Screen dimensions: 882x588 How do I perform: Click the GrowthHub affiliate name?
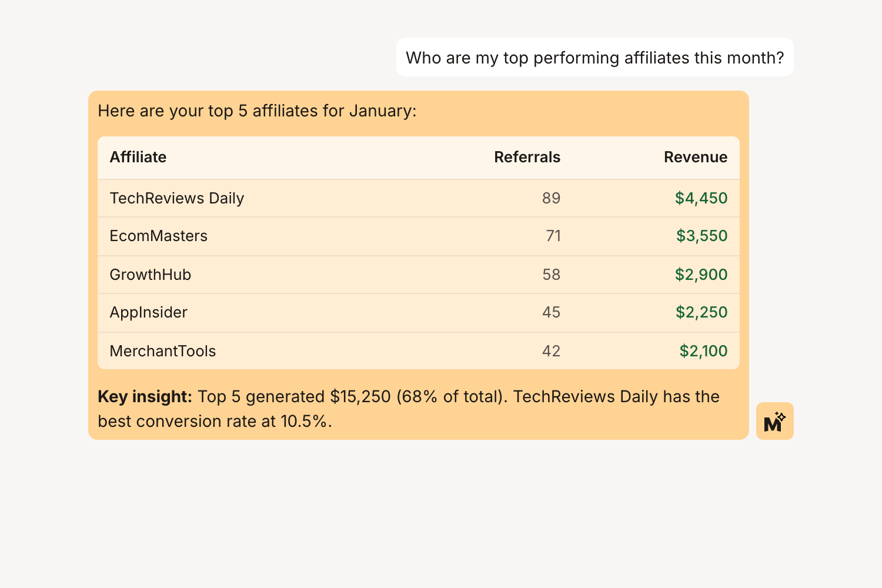tap(151, 274)
